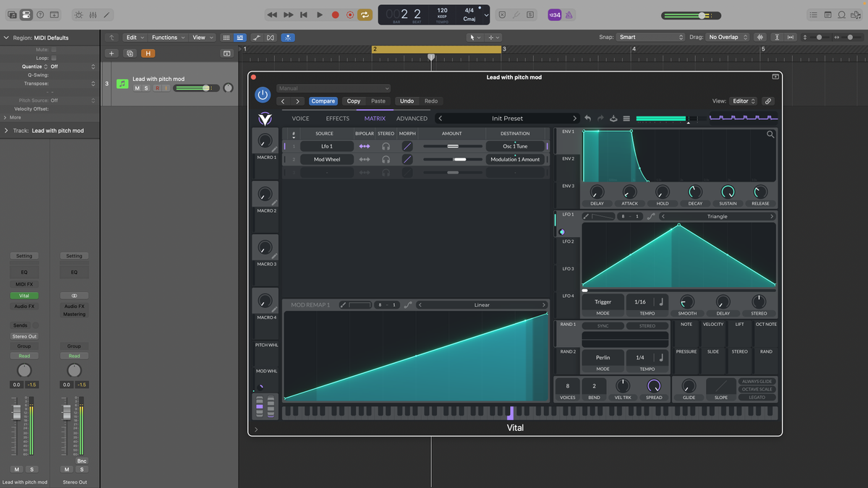This screenshot has height=488, width=868.
Task: Open the Mixer button in toolbar
Action: [93, 14]
